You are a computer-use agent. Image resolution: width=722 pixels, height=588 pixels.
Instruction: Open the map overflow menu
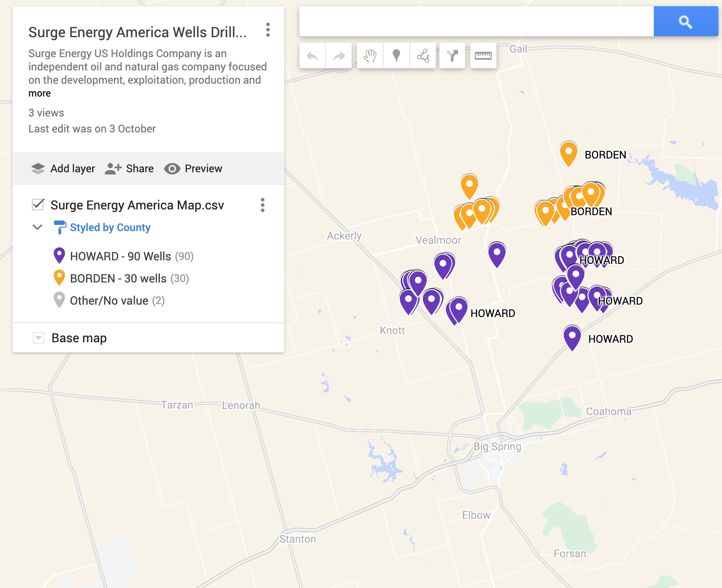pyautogui.click(x=268, y=31)
